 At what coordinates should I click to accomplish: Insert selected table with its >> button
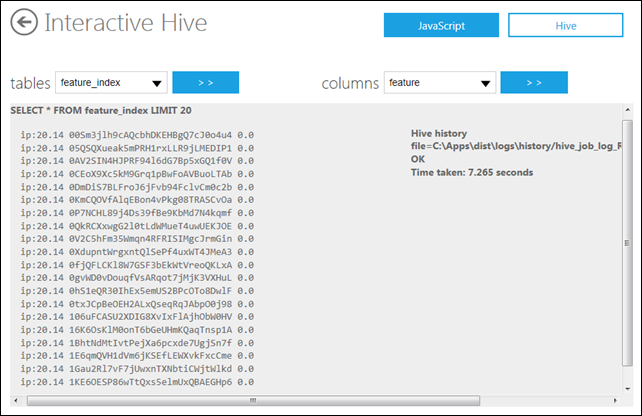(x=206, y=83)
